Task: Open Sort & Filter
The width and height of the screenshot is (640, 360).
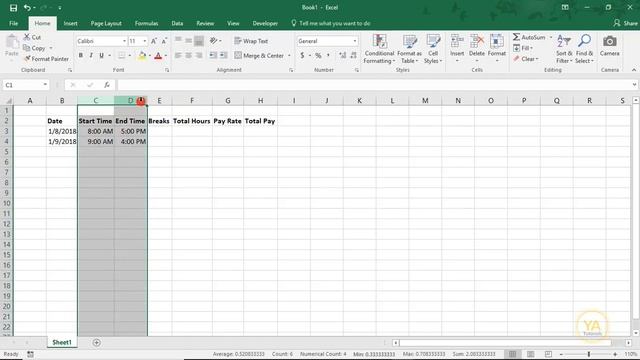Action: pyautogui.click(x=564, y=49)
